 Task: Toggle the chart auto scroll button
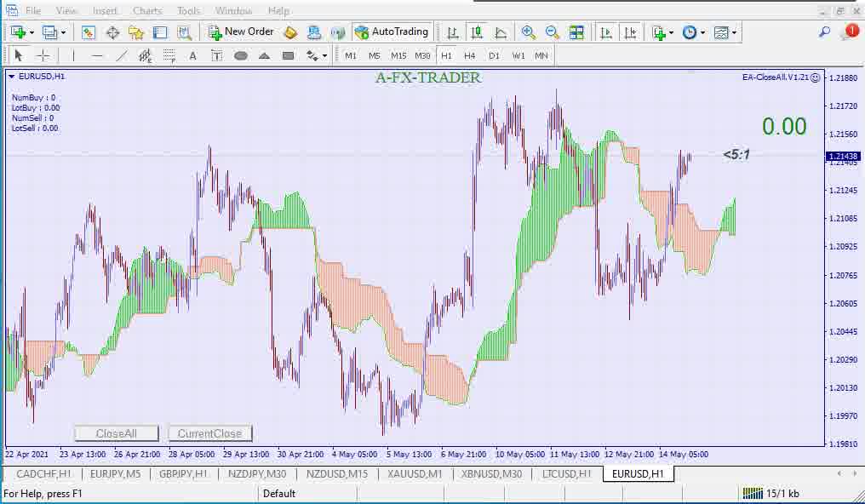[x=606, y=32]
